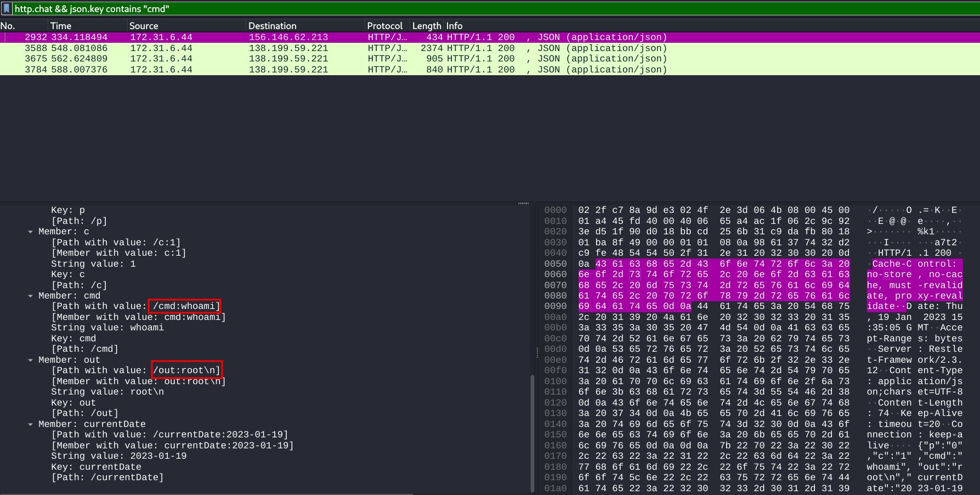Collapse the 'Member: cmd' tree node

[31, 296]
